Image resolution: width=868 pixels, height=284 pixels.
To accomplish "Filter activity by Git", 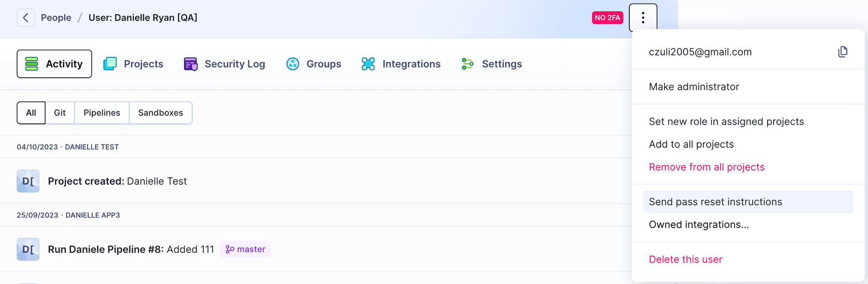I will (60, 113).
